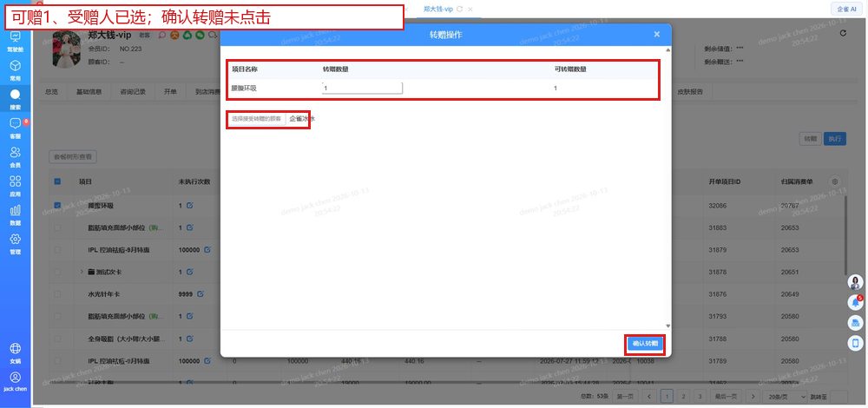Edit count icon in 全身吸脂 row
The width and height of the screenshot is (868, 408).
(190, 339)
